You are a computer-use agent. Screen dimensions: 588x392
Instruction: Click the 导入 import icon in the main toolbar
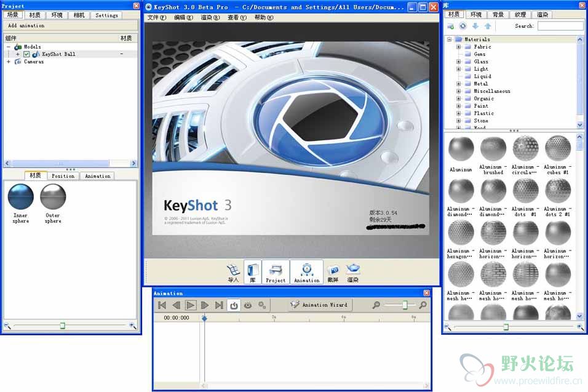point(233,273)
